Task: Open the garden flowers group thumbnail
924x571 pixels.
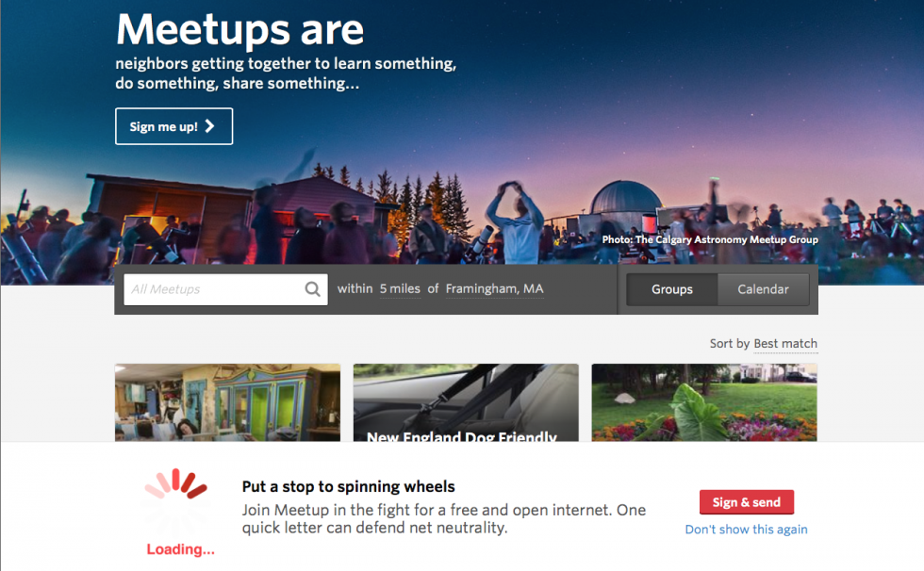Action: [x=704, y=402]
